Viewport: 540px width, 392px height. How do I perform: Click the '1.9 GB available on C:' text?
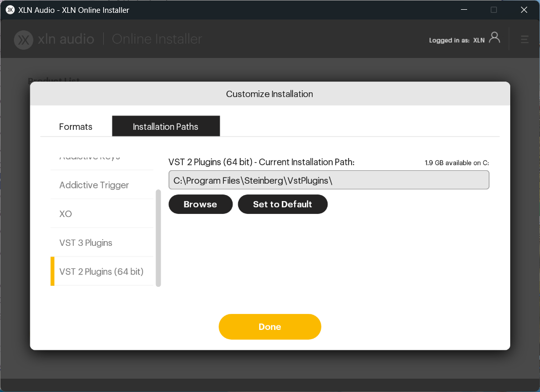coord(457,163)
